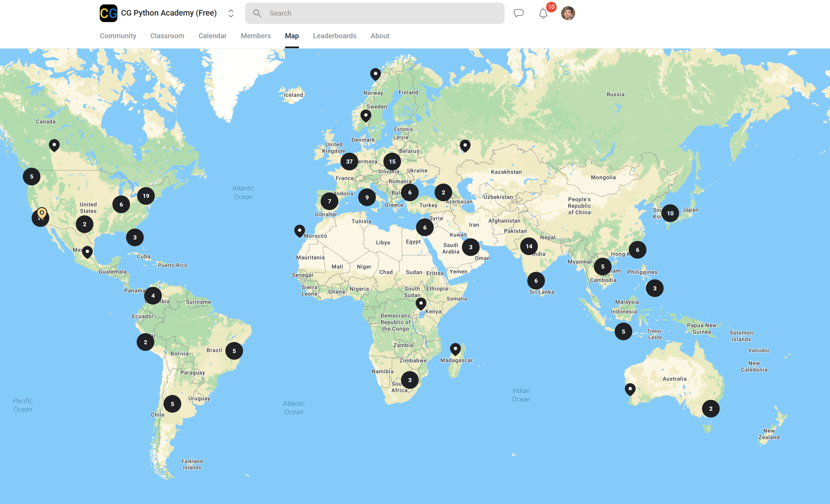The width and height of the screenshot is (830, 504).
Task: View the About page
Action: [x=380, y=36]
